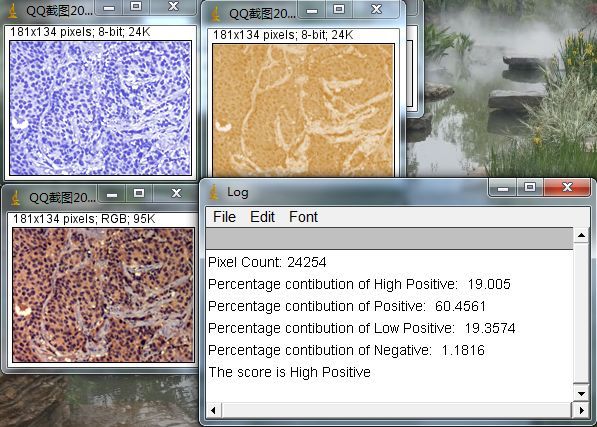Minimize the RGB image window

coord(112,194)
